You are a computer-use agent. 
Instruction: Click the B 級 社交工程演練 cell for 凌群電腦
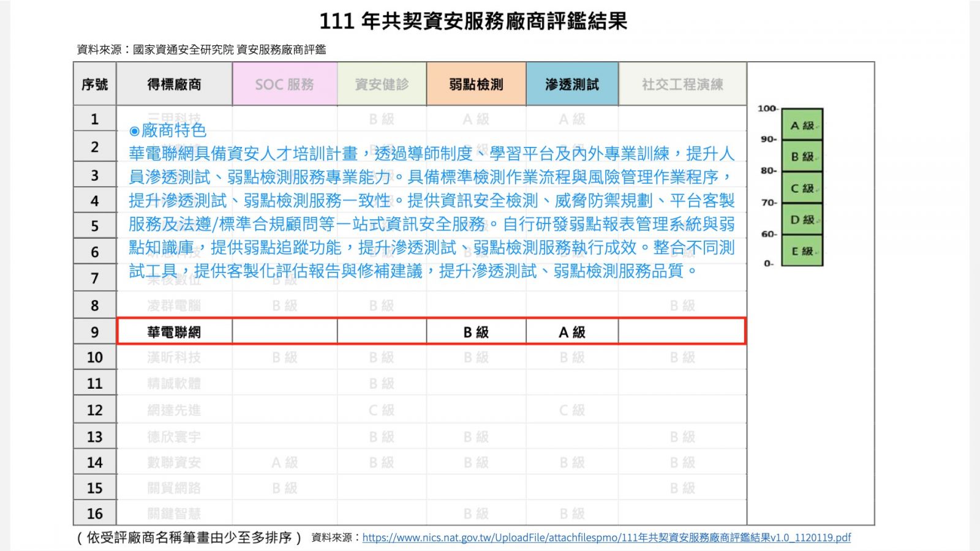682,305
